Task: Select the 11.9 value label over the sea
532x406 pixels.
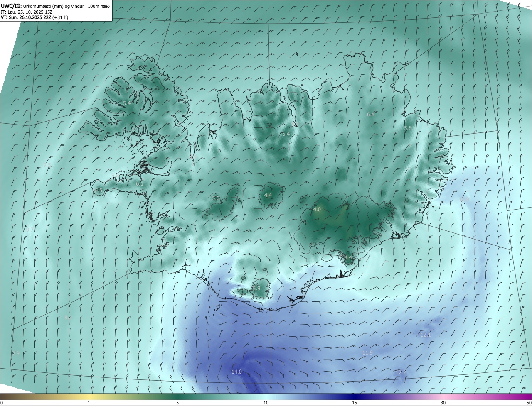Action: (367, 353)
